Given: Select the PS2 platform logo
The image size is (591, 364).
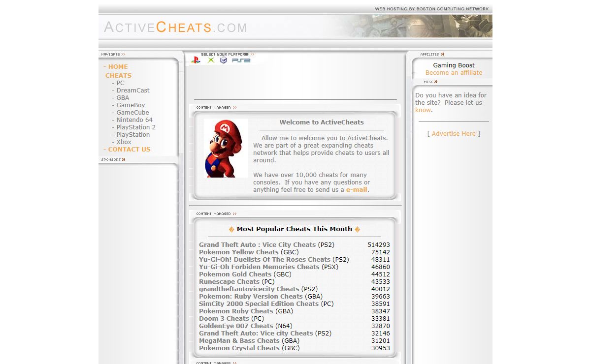Looking at the screenshot, I should click(241, 60).
